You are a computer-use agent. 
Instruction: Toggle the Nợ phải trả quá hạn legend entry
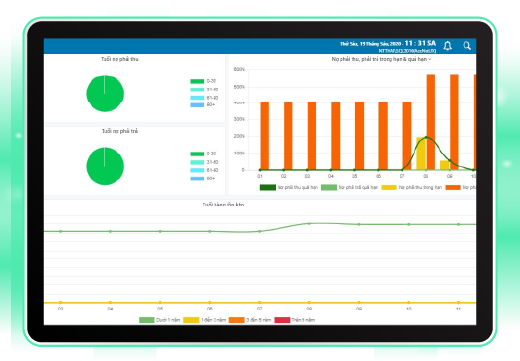[x=349, y=187]
